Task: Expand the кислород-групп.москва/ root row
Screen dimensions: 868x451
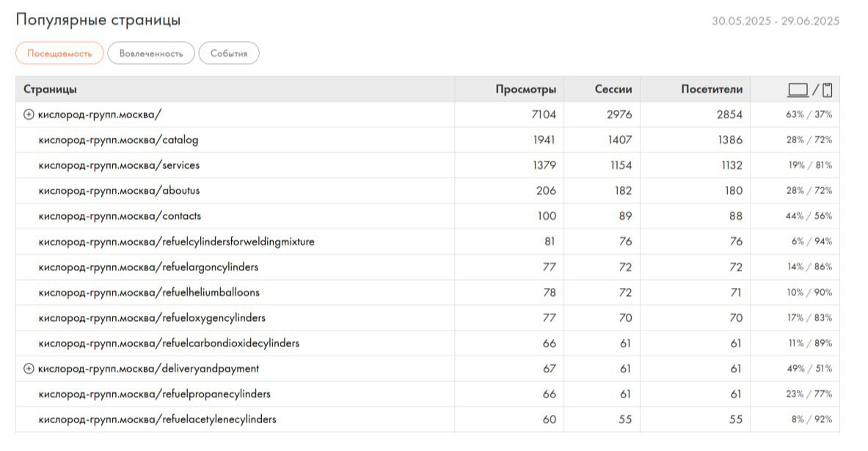Action: [x=29, y=115]
